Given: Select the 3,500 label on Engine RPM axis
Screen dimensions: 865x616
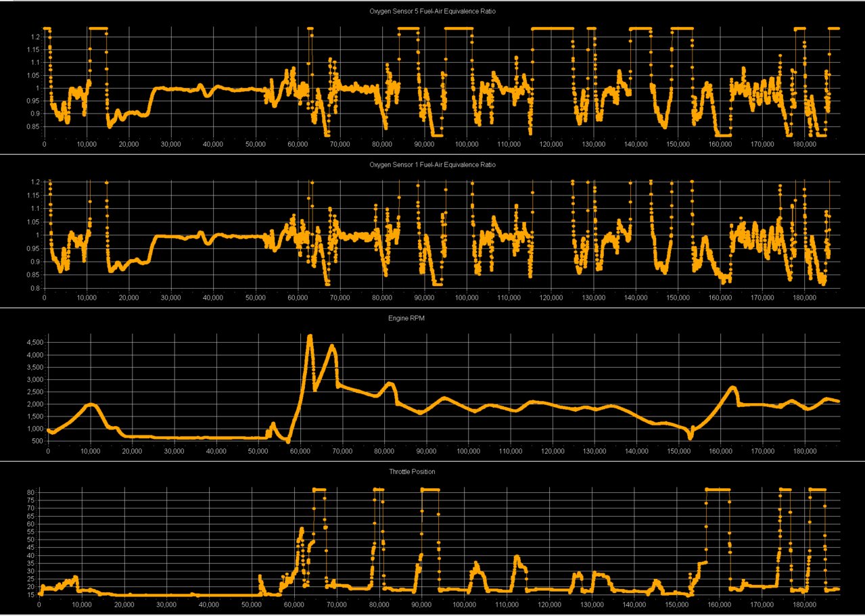Looking at the screenshot, I should (x=36, y=367).
